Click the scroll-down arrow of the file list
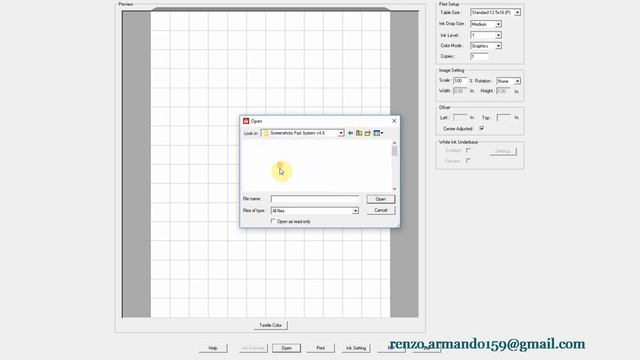The image size is (640, 360). pos(394,189)
